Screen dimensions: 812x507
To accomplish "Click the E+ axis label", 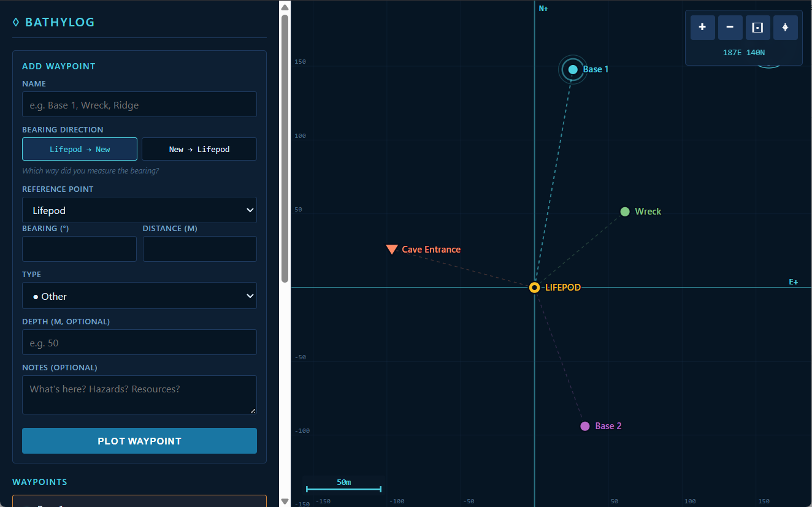I will (794, 282).
